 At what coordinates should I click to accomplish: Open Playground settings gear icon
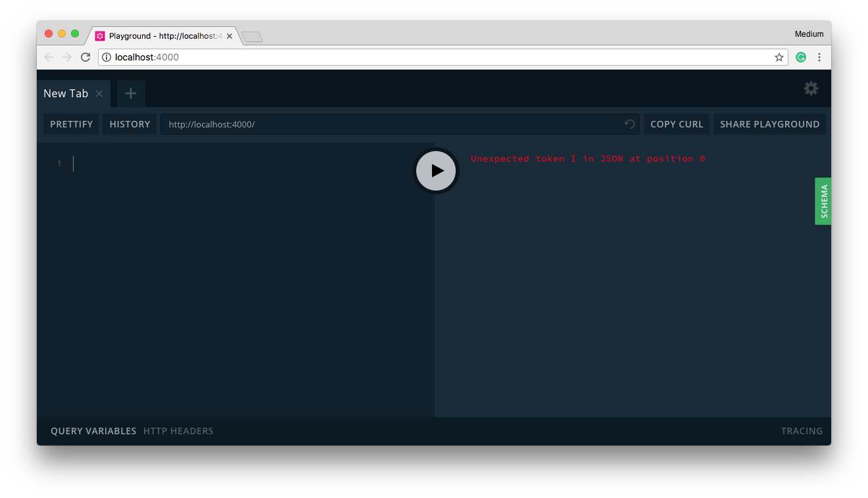[811, 89]
